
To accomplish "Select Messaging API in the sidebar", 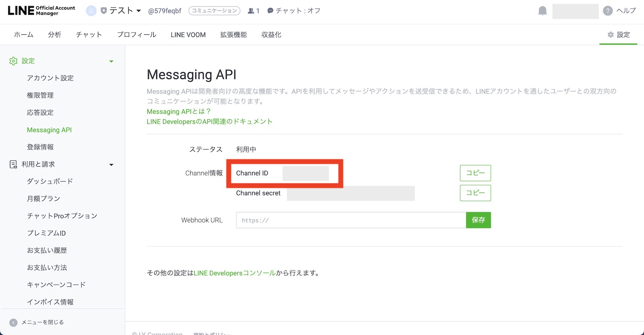I will pyautogui.click(x=49, y=130).
